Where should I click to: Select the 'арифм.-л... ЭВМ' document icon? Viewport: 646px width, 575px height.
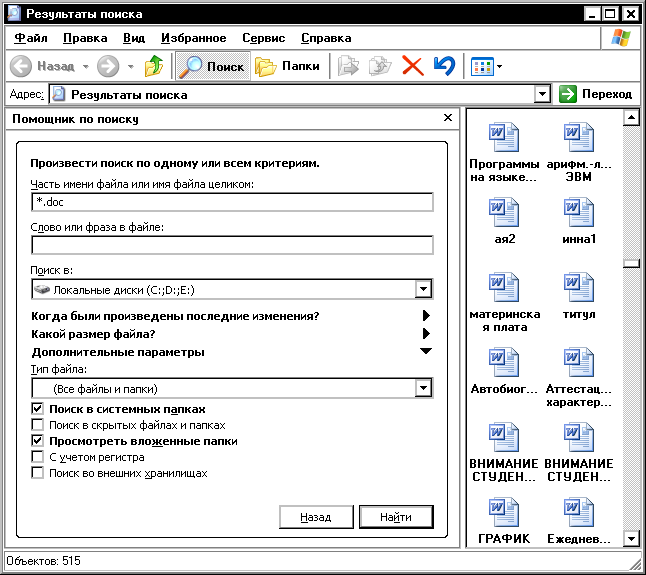pos(579,137)
